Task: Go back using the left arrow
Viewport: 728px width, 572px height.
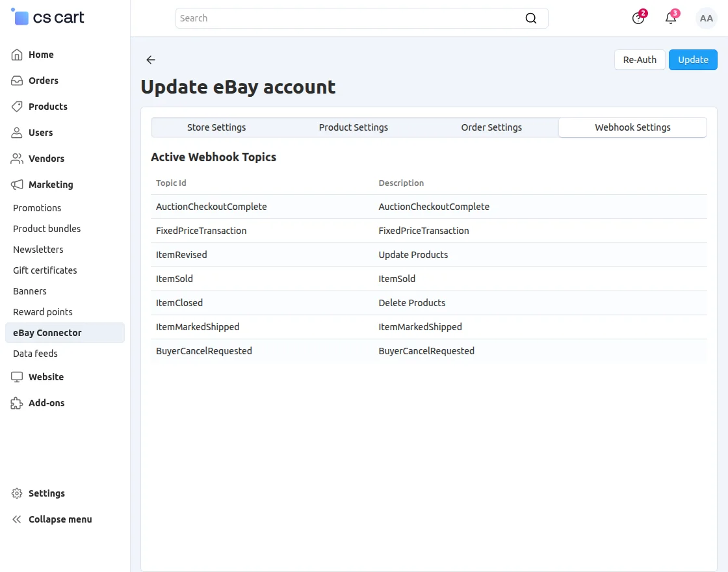Action: [150, 59]
